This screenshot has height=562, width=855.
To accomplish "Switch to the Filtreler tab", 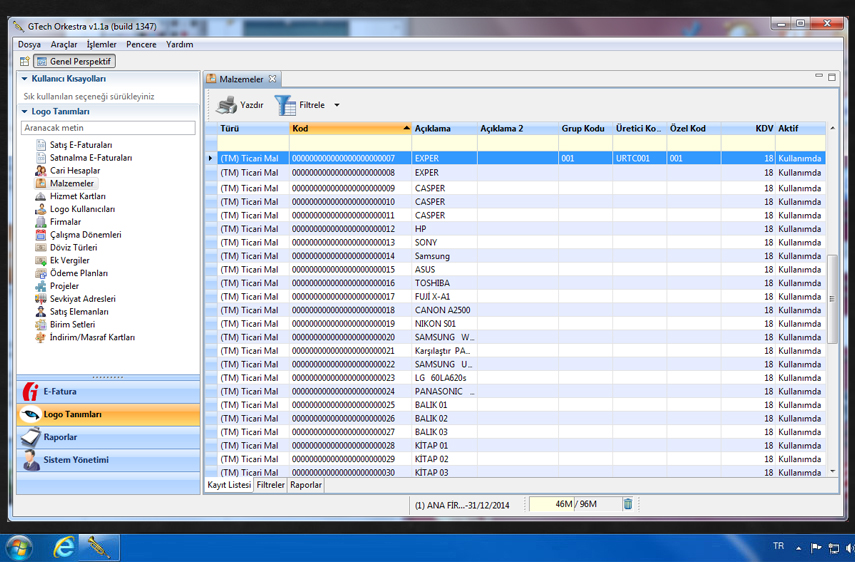I will [270, 485].
